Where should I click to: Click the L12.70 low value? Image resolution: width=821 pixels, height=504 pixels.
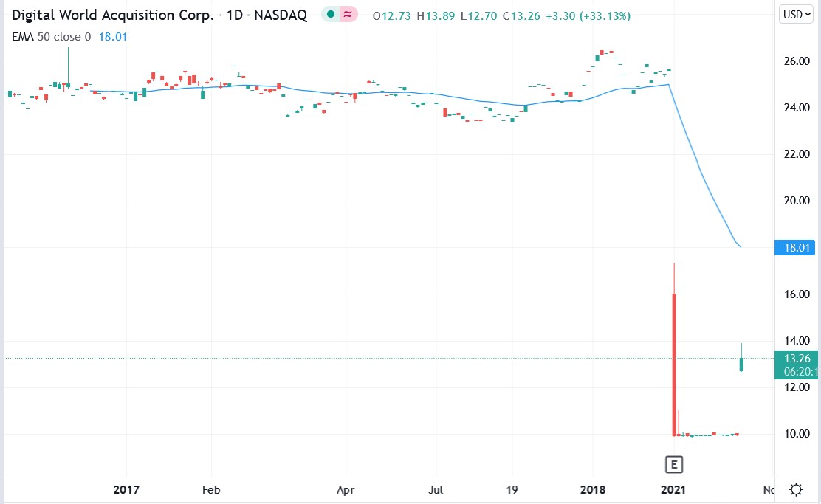click(x=478, y=16)
